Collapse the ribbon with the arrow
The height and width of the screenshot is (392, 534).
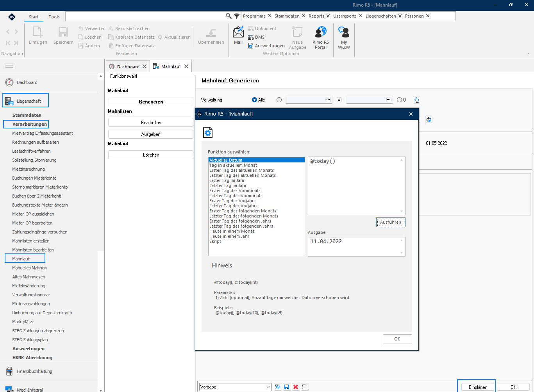tap(529, 54)
